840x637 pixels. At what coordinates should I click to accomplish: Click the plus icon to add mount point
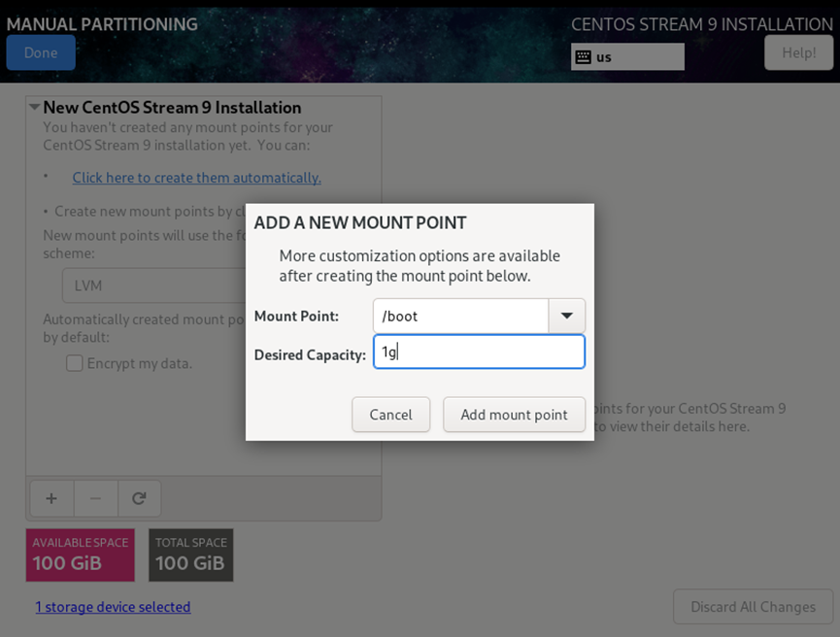pyautogui.click(x=51, y=499)
